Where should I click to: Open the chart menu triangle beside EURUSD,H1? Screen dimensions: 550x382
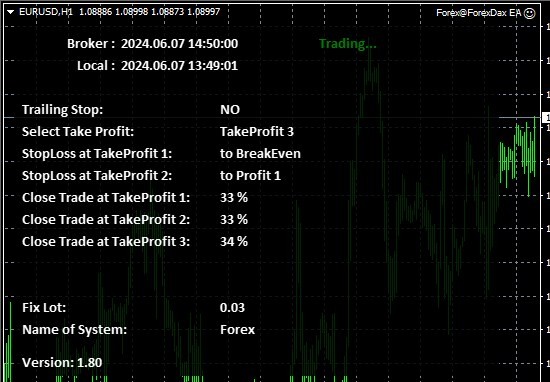point(11,12)
